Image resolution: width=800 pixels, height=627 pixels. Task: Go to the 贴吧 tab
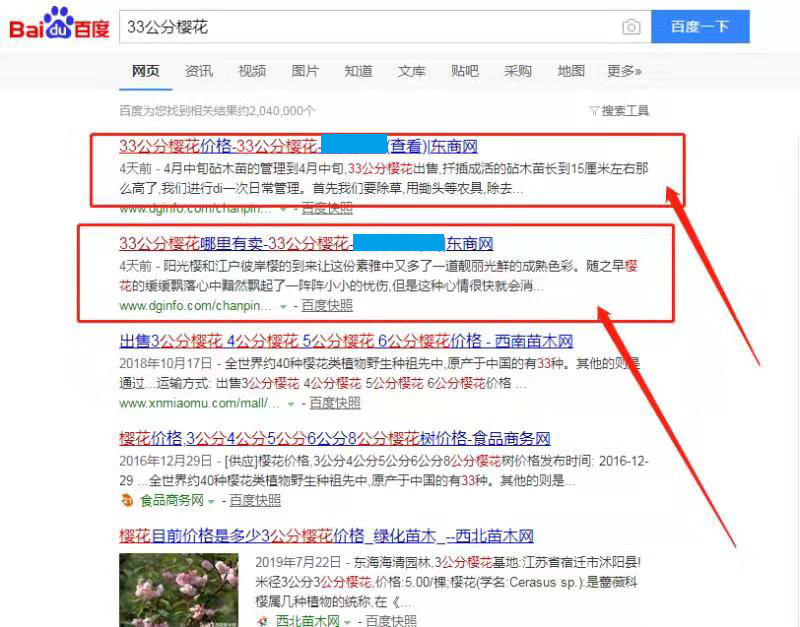[464, 71]
